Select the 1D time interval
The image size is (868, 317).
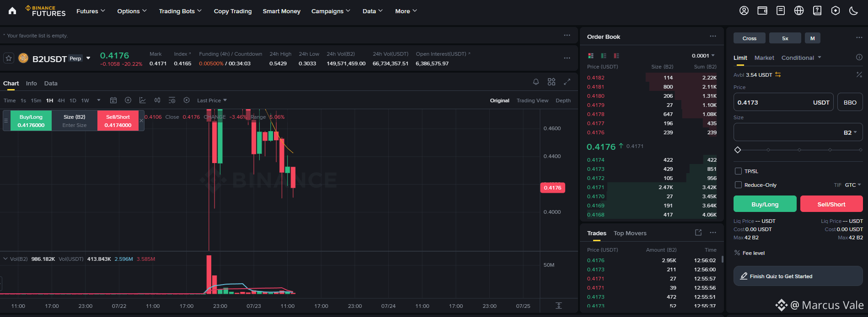coord(73,100)
